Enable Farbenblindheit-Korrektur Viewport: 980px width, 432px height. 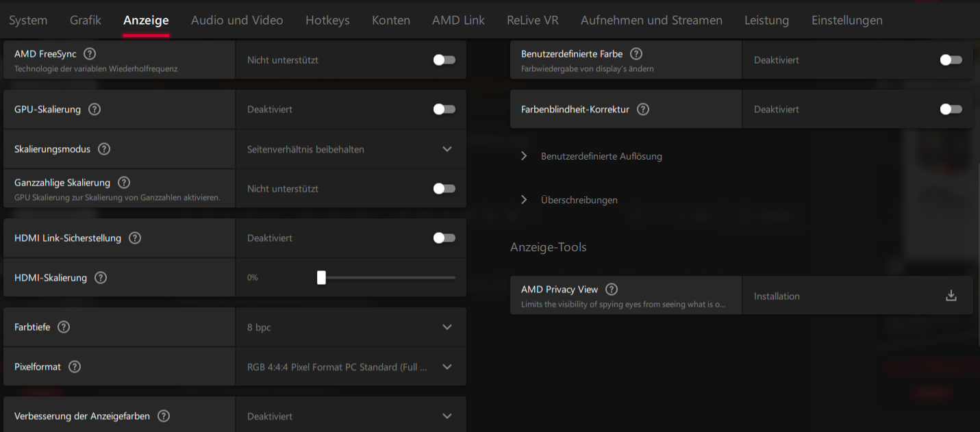(x=951, y=109)
